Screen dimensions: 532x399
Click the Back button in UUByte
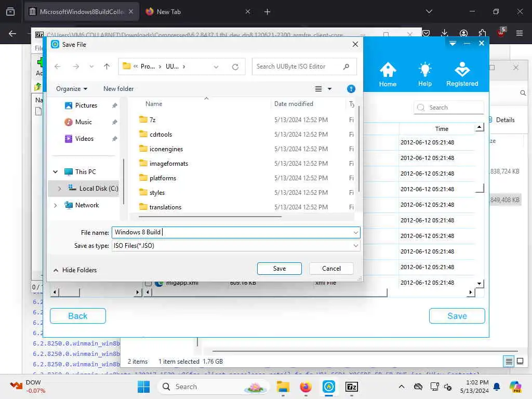pos(78,316)
